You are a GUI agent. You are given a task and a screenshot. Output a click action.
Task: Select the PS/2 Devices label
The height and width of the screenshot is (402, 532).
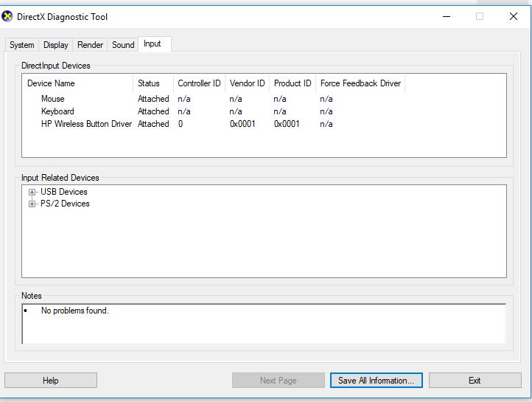click(65, 204)
